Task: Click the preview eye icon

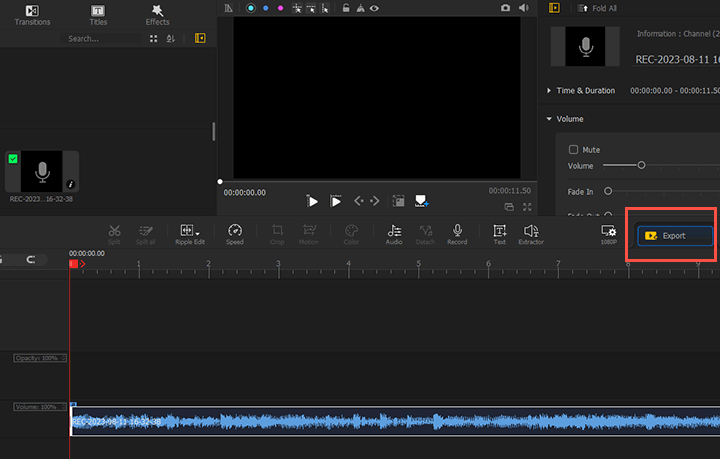Action: pos(374,8)
